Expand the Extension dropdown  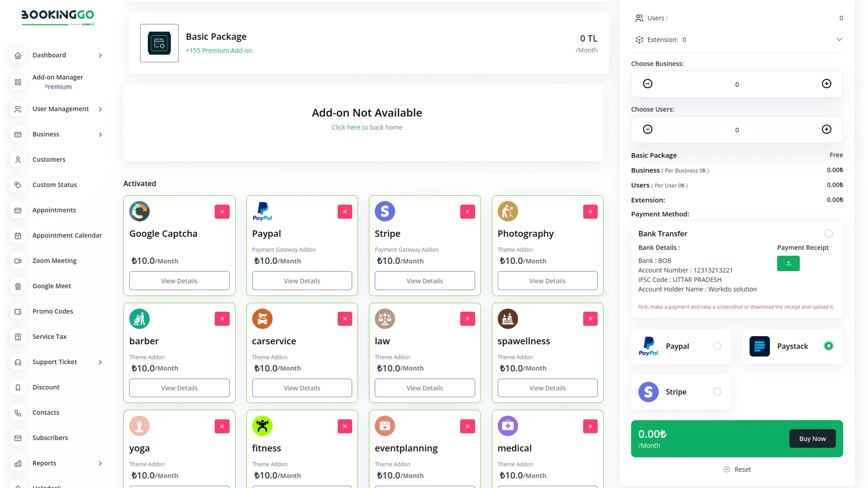click(x=840, y=39)
